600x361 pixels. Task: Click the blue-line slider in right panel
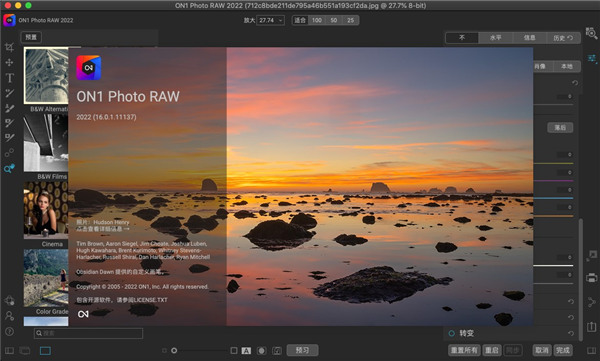tap(553, 198)
